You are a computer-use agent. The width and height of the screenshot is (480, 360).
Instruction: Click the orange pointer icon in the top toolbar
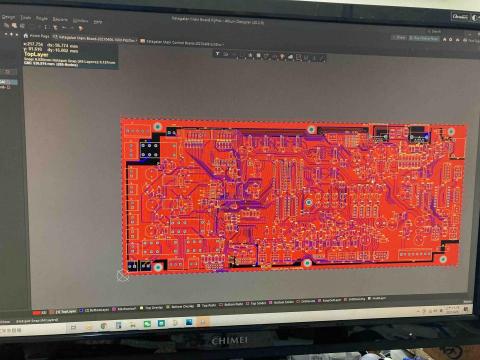[80, 28]
